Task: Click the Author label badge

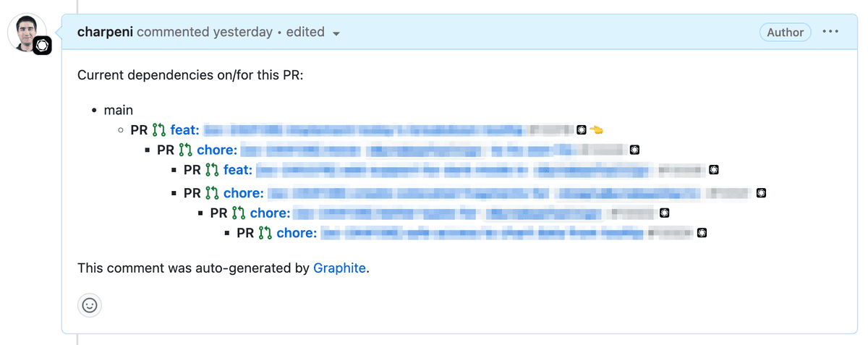Action: (785, 32)
